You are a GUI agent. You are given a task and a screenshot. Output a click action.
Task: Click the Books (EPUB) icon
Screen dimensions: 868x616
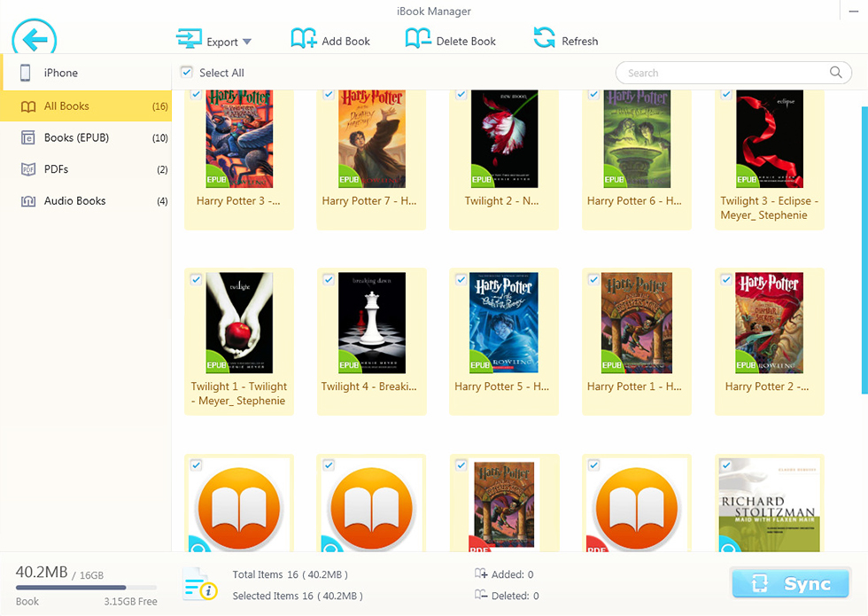tap(27, 137)
